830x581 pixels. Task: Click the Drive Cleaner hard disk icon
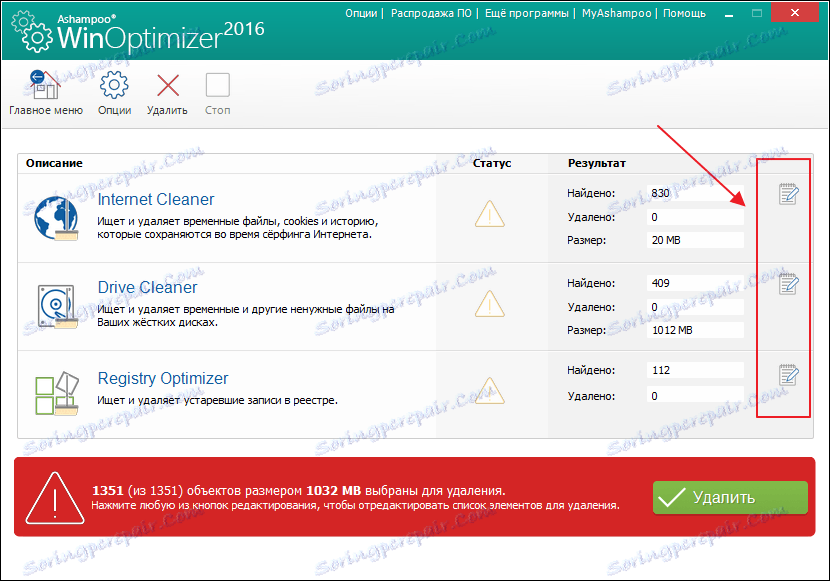click(57, 306)
